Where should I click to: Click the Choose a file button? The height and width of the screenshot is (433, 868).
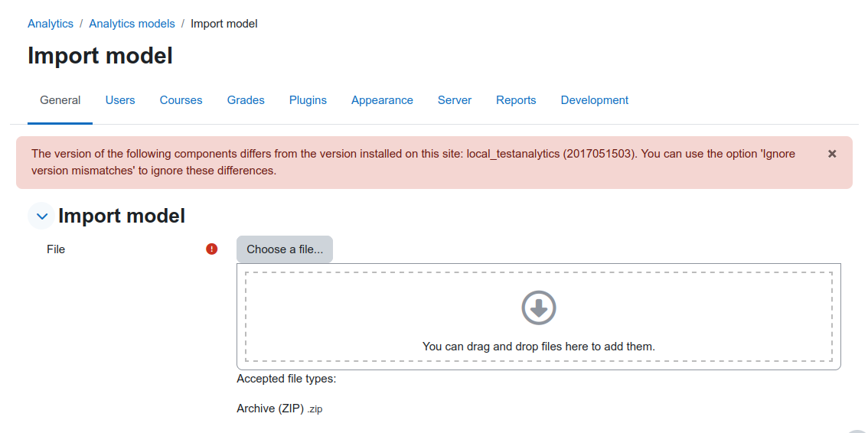pos(285,249)
